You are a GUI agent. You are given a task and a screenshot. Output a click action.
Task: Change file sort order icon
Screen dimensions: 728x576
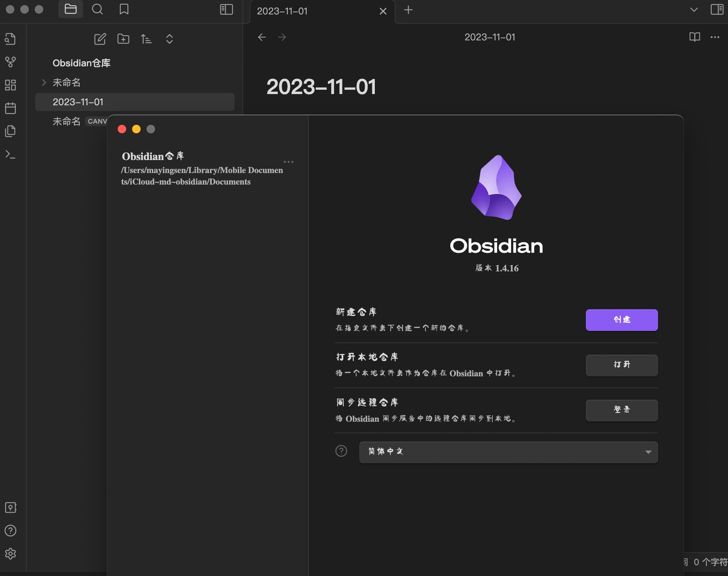tap(146, 39)
